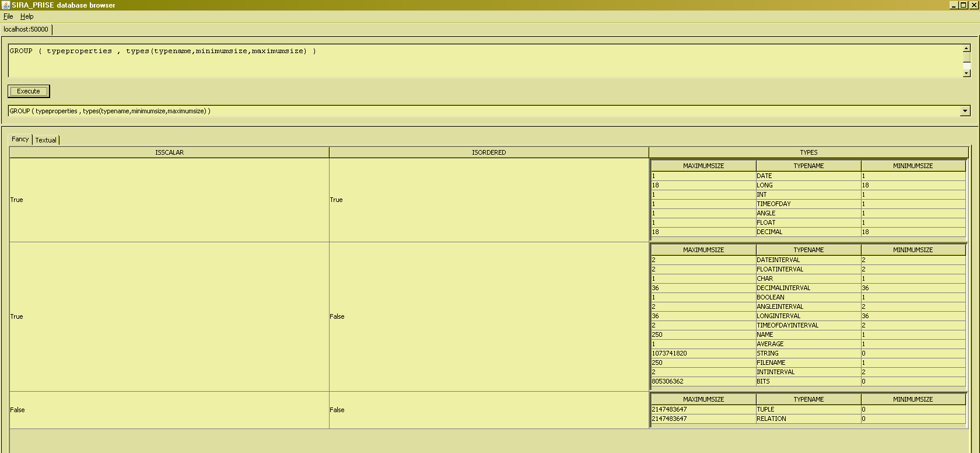Image resolution: width=980 pixels, height=453 pixels.
Task: Click the RELATION typename cell
Action: point(808,419)
